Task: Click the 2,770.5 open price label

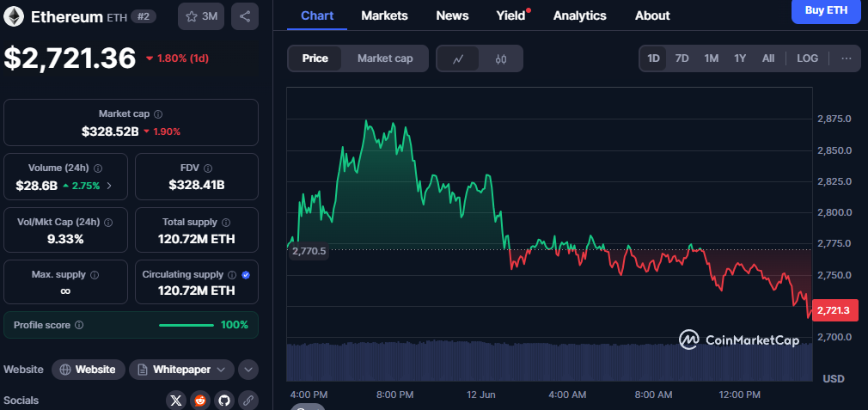Action: pos(309,251)
